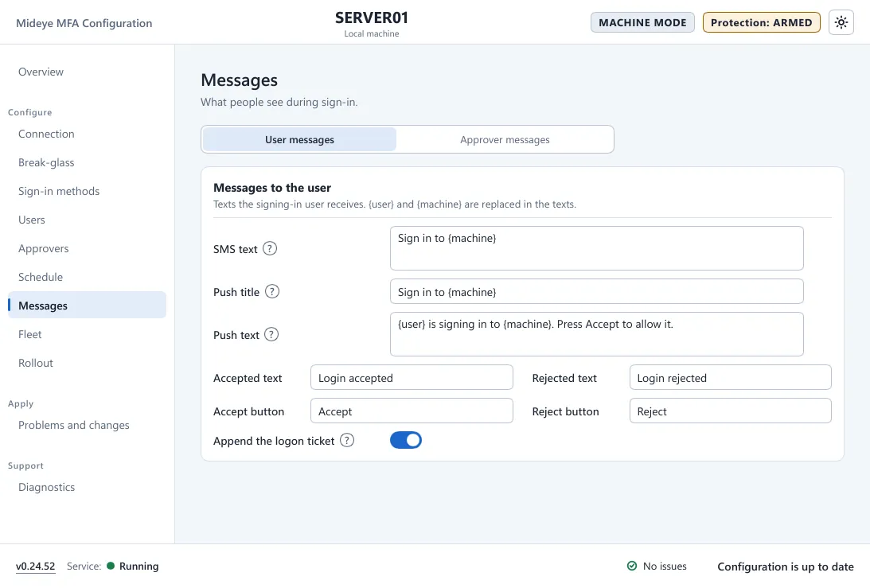Open the Diagnostics page
Image resolution: width=870 pixels, height=588 pixels.
pos(87,487)
